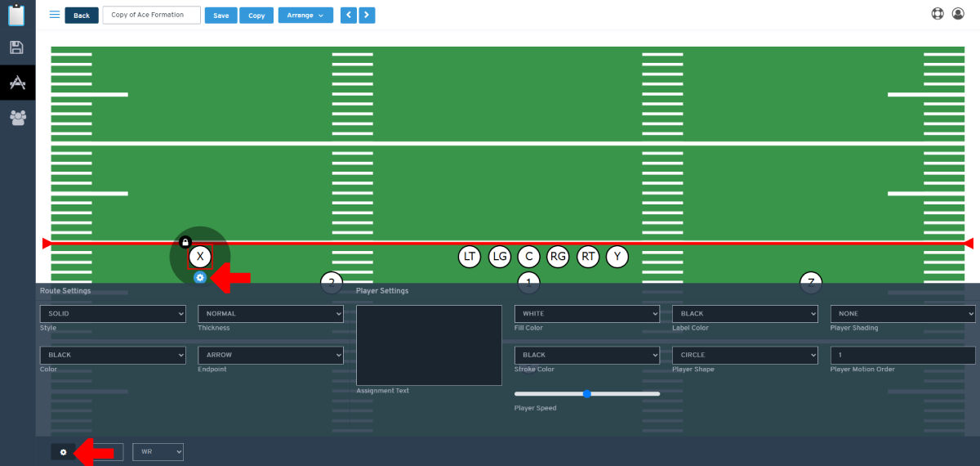
Task: Open the Arrange dropdown menu
Action: [305, 15]
